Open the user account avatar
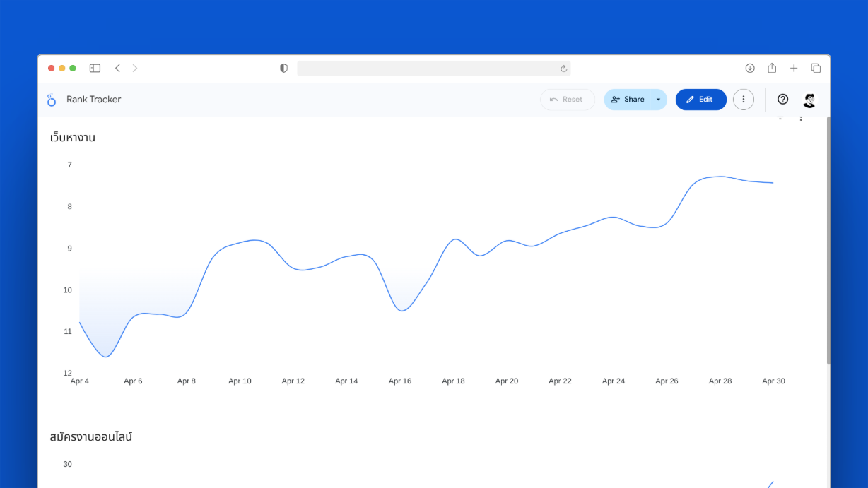 pos(809,100)
